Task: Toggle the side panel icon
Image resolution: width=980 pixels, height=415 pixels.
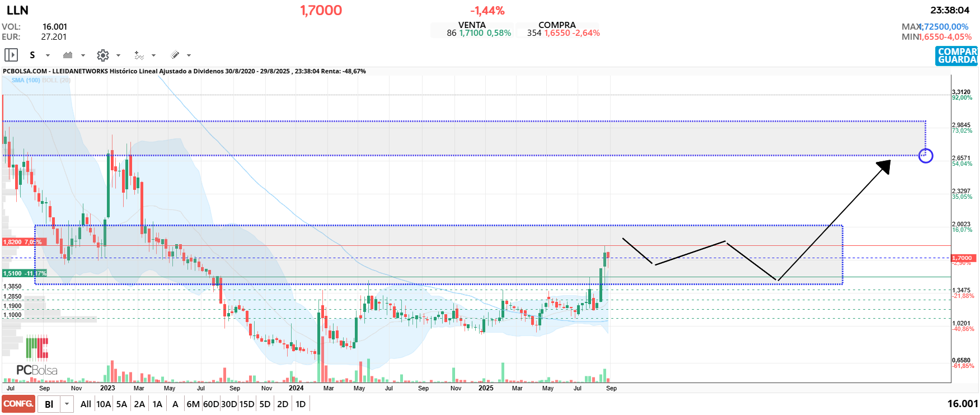Action: pos(11,55)
